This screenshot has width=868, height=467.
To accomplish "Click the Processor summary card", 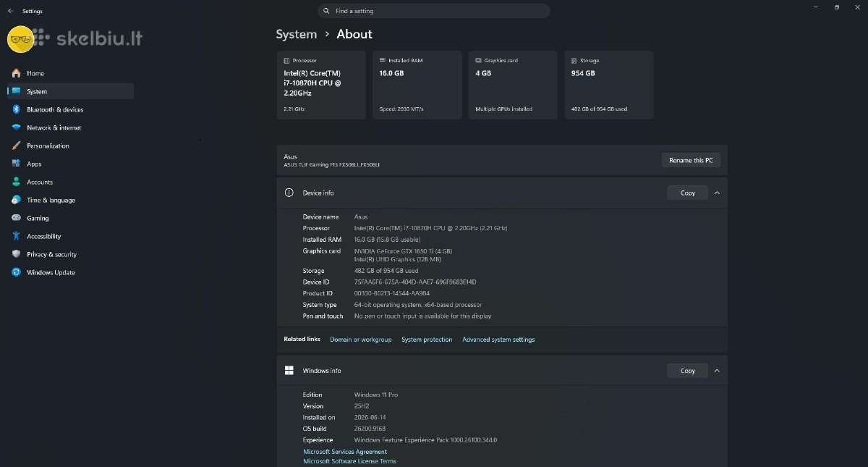I will coord(321,85).
